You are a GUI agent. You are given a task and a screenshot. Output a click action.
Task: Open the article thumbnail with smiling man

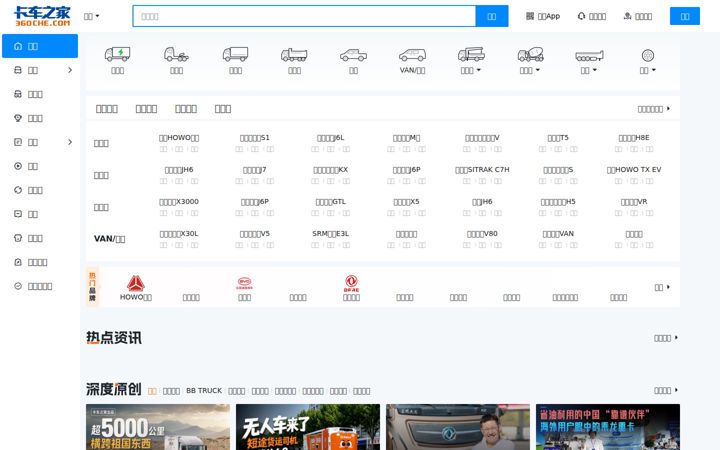(458, 427)
